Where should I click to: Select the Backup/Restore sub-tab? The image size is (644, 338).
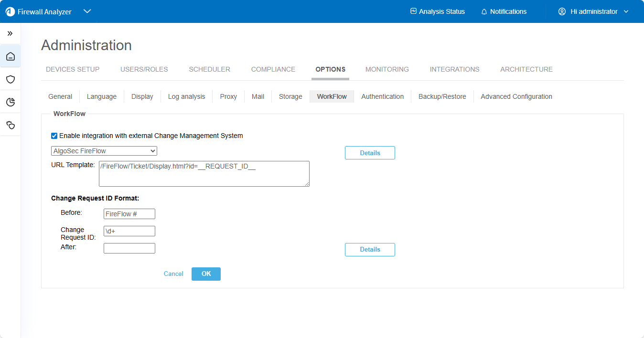(x=442, y=96)
